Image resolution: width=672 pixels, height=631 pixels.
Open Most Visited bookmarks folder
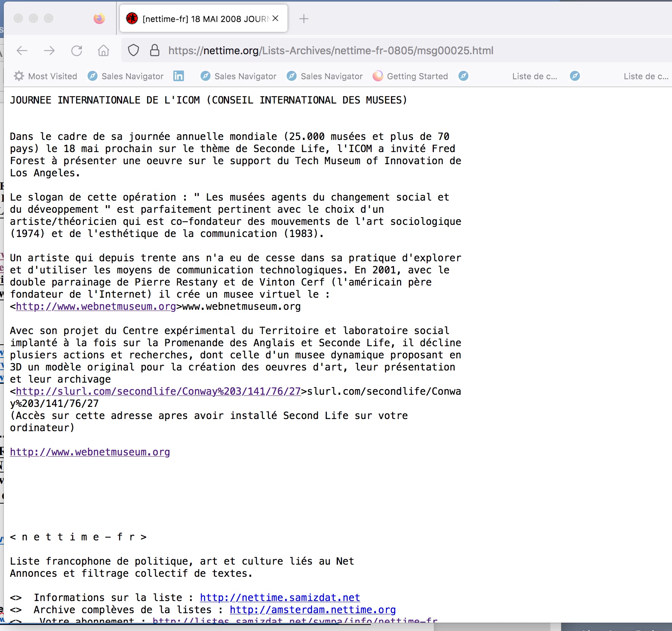click(x=46, y=76)
